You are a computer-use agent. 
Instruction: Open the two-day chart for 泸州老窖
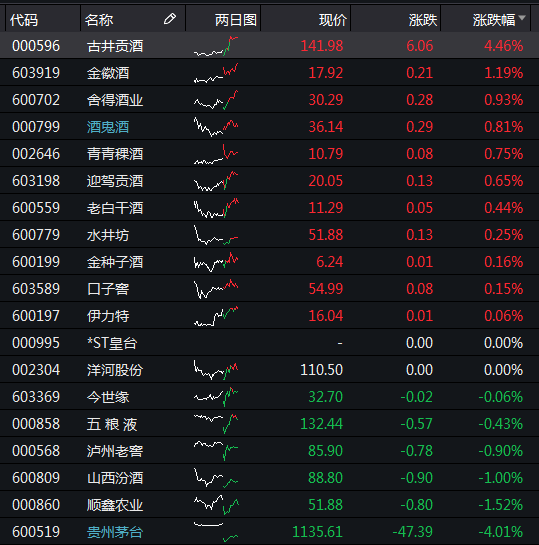[x=216, y=451]
